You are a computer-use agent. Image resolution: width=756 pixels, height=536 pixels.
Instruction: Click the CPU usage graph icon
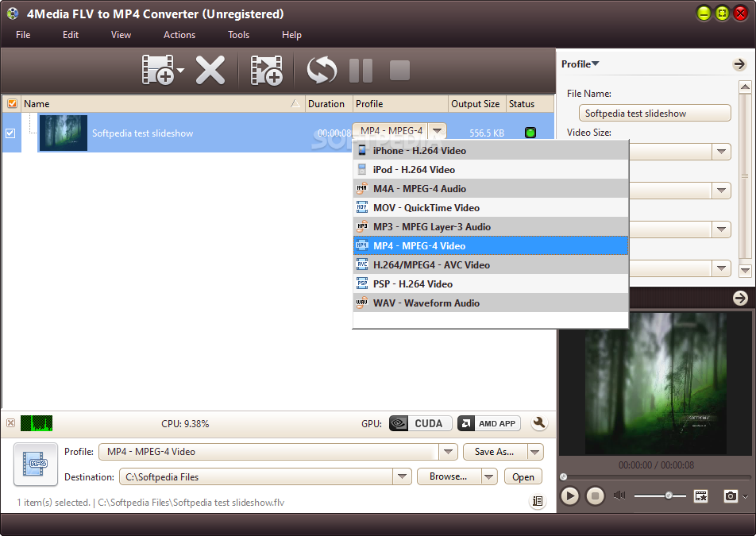tap(37, 423)
